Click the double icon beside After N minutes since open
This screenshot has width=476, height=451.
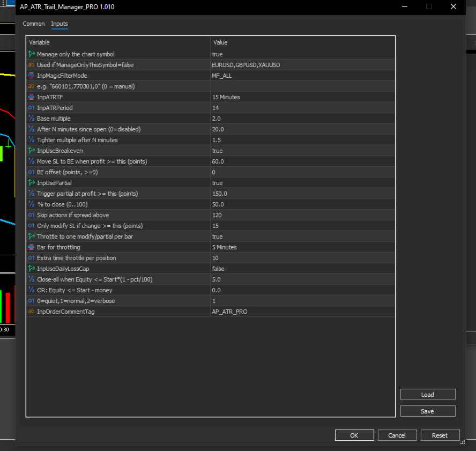pyautogui.click(x=31, y=129)
